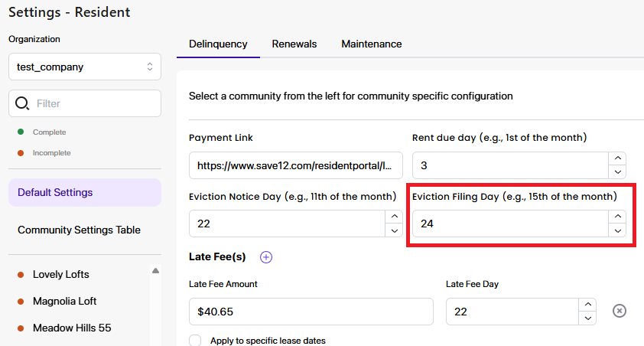Choose the Magnolia Loft community
This screenshot has width=644, height=346.
click(x=64, y=301)
